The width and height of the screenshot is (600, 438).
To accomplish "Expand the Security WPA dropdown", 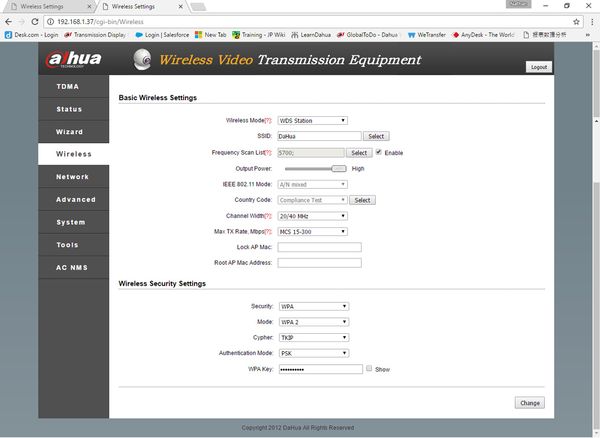I will click(314, 306).
